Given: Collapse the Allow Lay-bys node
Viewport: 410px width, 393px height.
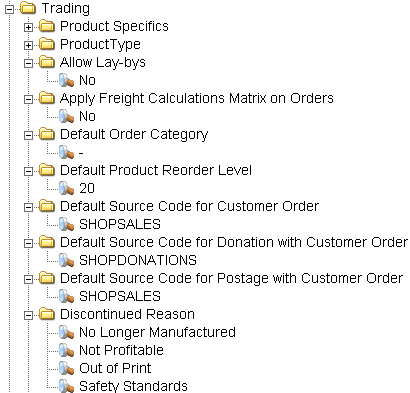Looking at the screenshot, I should click(29, 63).
